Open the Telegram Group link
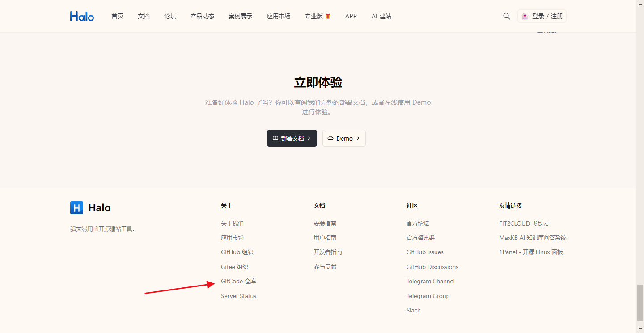This screenshot has width=644, height=333. tap(428, 296)
